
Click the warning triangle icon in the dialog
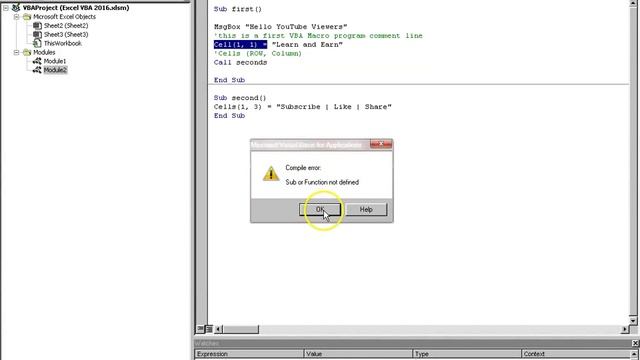tap(271, 174)
